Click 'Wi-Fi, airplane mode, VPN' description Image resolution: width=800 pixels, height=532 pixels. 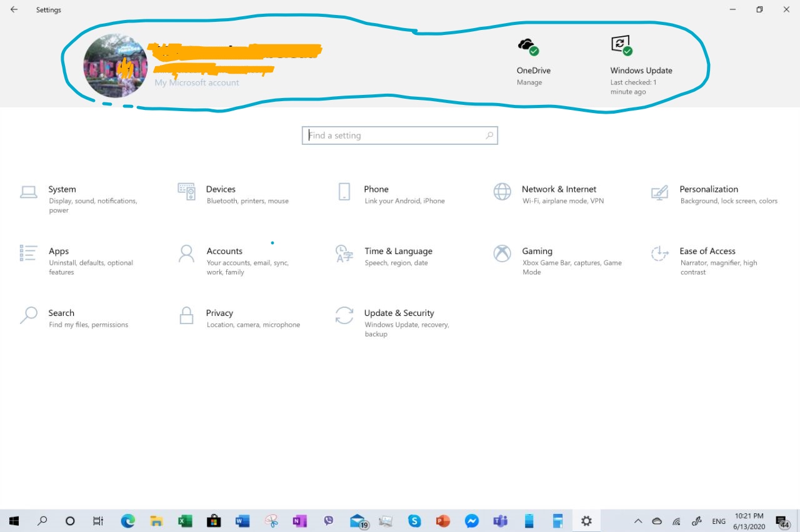[x=563, y=201]
